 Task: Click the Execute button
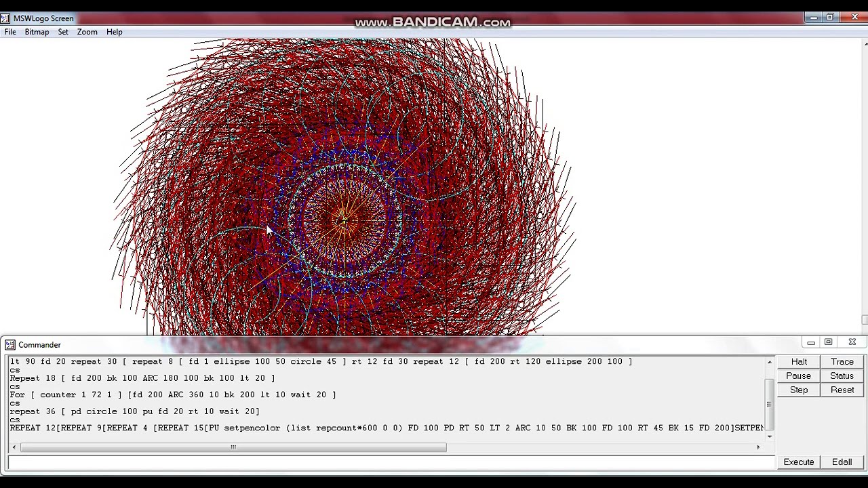pyautogui.click(x=799, y=462)
